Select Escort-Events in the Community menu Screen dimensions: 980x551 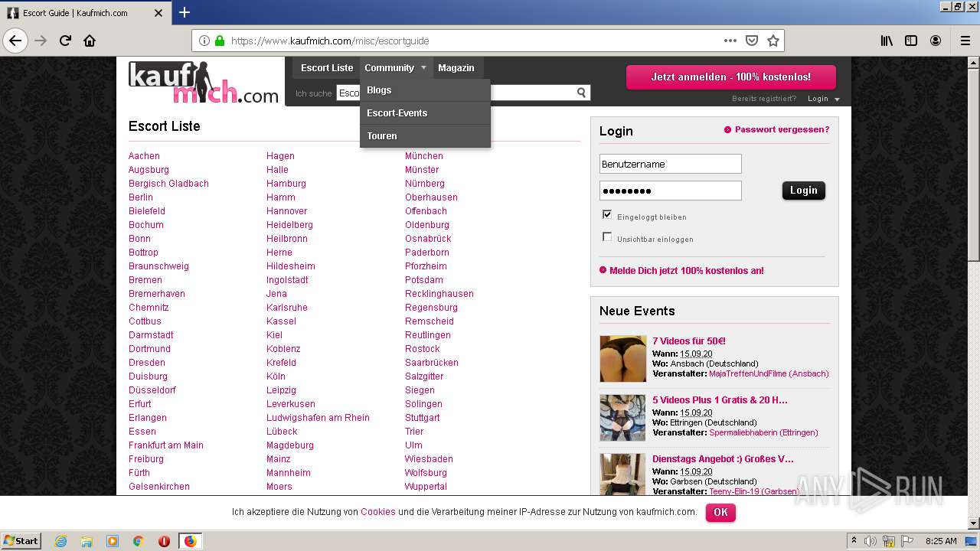pyautogui.click(x=425, y=113)
